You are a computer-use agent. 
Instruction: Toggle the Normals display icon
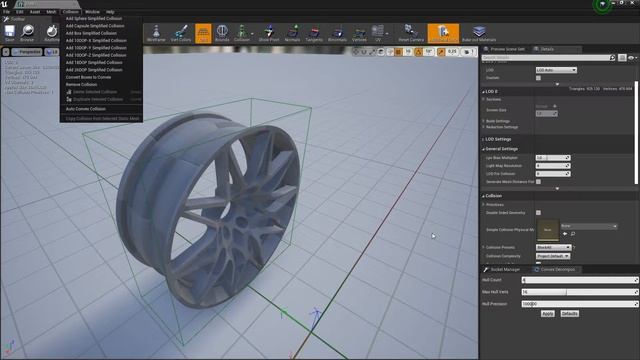pyautogui.click(x=292, y=33)
